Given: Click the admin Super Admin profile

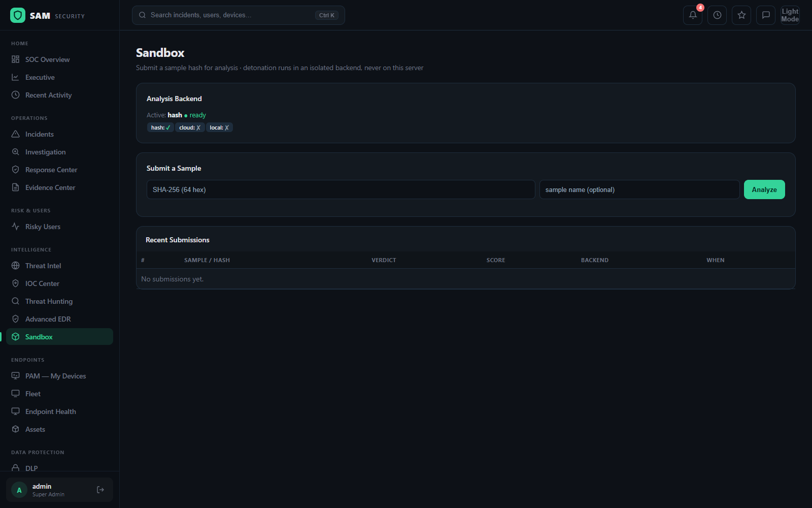Looking at the screenshot, I should [x=59, y=490].
